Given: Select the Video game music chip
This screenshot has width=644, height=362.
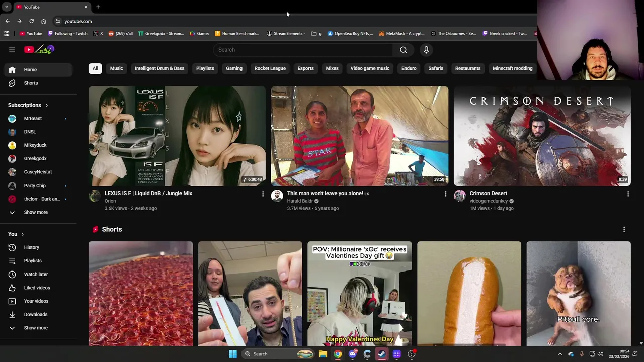Looking at the screenshot, I should [370, 68].
